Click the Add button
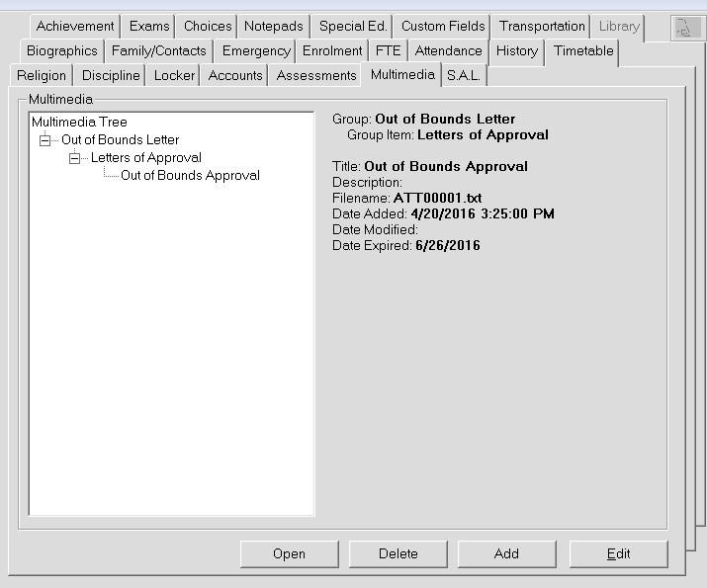 point(506,553)
